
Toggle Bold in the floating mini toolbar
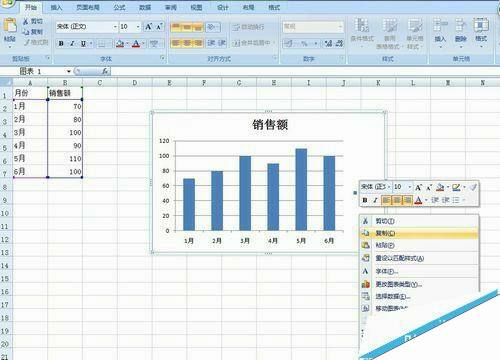pyautogui.click(x=365, y=200)
